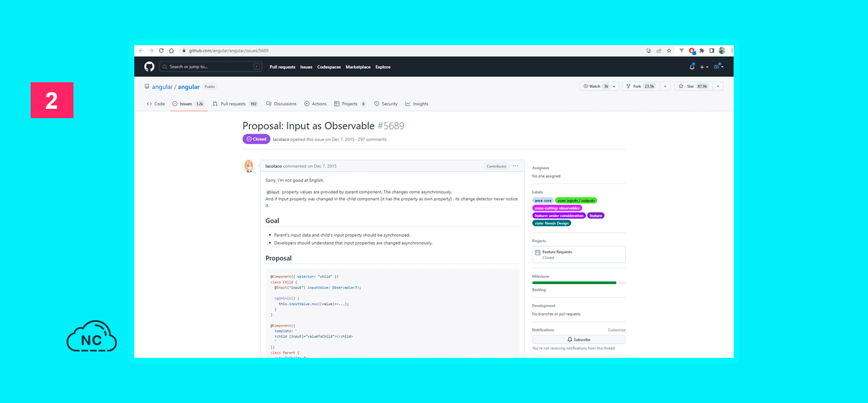Select the 'cross-cutting: observables' label
Screen dimensions: 868x403
tap(557, 208)
